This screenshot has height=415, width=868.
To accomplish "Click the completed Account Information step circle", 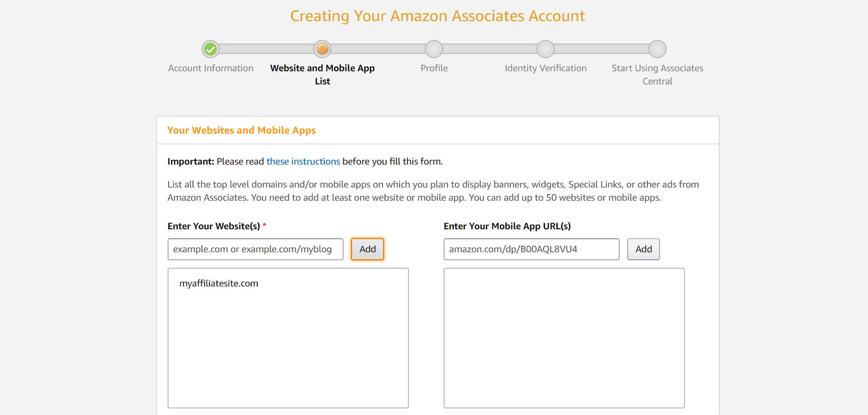I will pos(210,49).
